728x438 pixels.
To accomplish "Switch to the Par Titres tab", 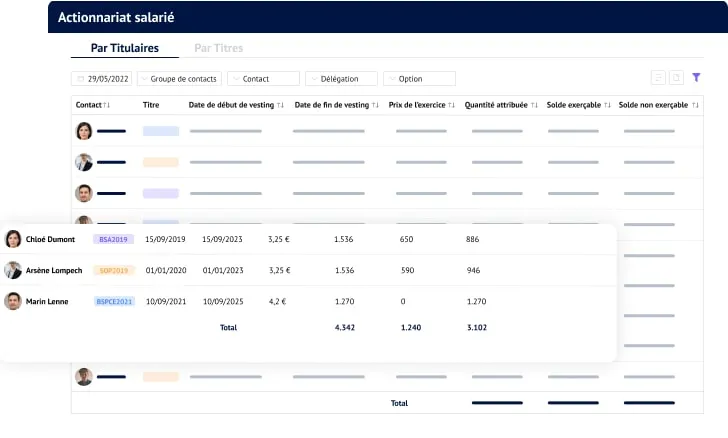I will point(219,48).
